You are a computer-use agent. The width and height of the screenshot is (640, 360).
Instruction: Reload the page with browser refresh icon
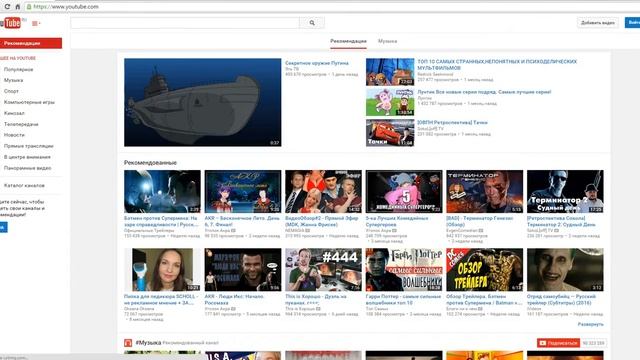[x=7, y=7]
